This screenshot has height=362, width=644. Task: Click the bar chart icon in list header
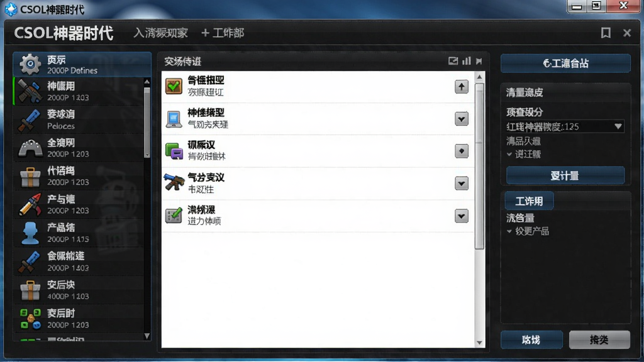point(467,61)
